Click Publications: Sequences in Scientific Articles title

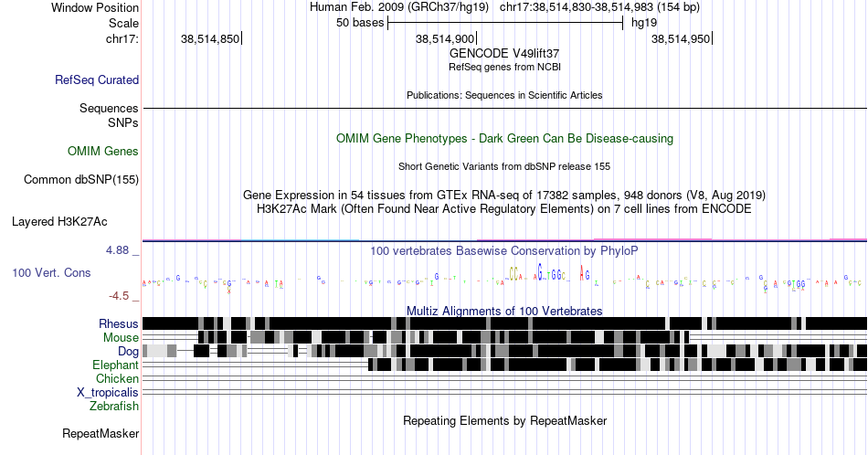pos(504,95)
